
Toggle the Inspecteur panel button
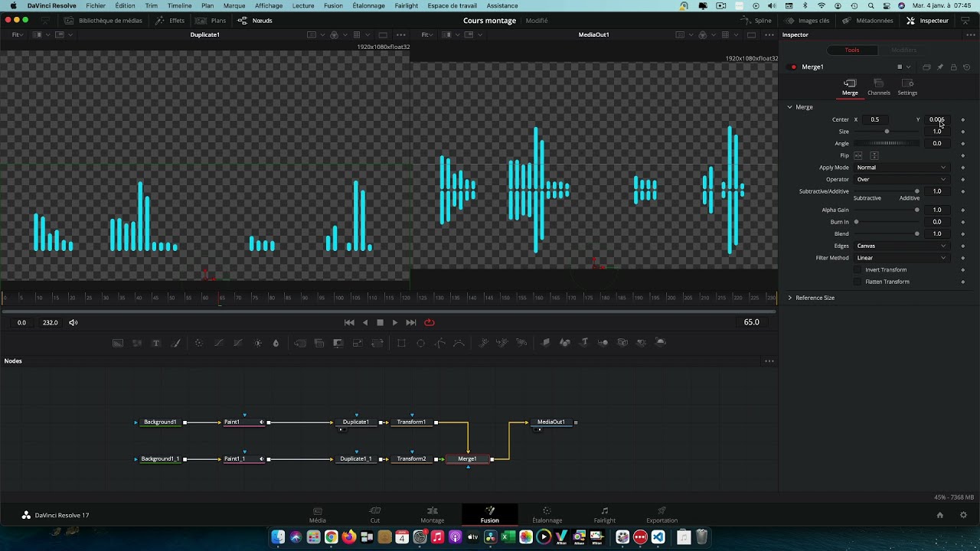pos(927,21)
